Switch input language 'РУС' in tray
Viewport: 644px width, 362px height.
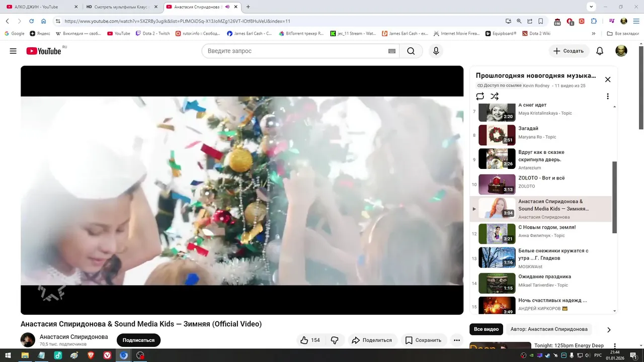[598, 355]
